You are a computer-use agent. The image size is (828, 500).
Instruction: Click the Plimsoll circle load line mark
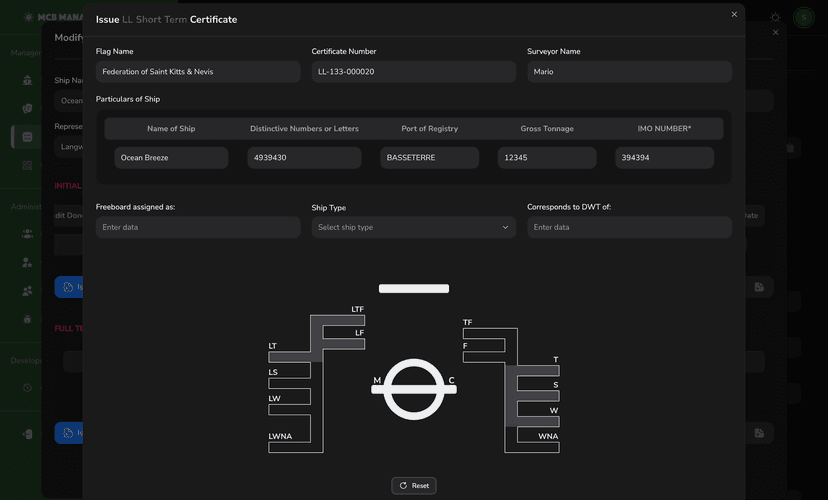pos(414,389)
